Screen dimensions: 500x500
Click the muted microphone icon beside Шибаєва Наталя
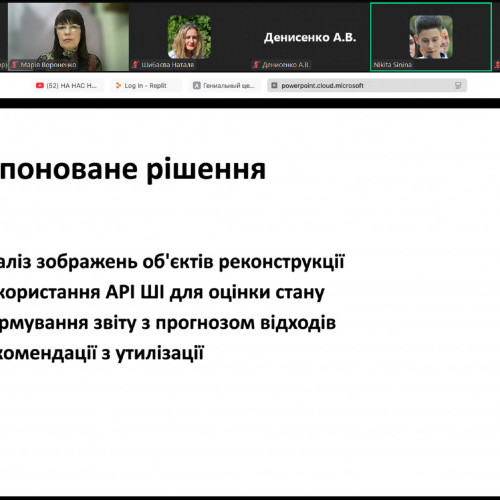[135, 64]
